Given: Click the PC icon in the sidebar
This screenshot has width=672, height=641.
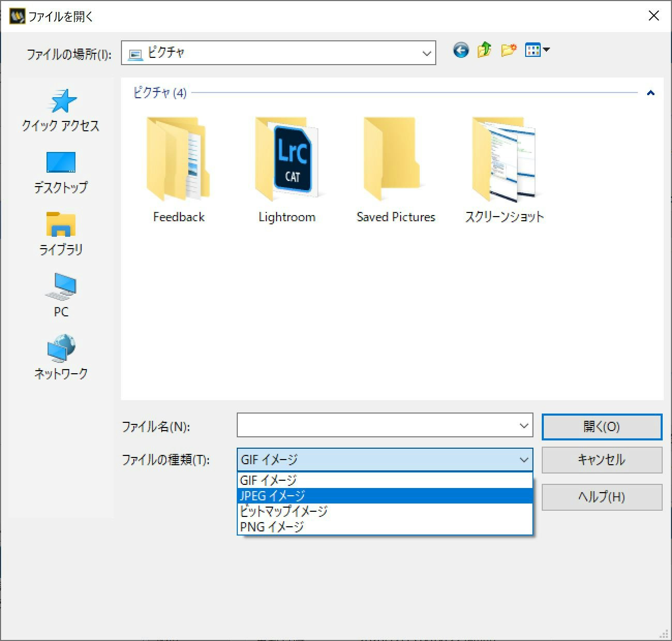Looking at the screenshot, I should click(60, 295).
